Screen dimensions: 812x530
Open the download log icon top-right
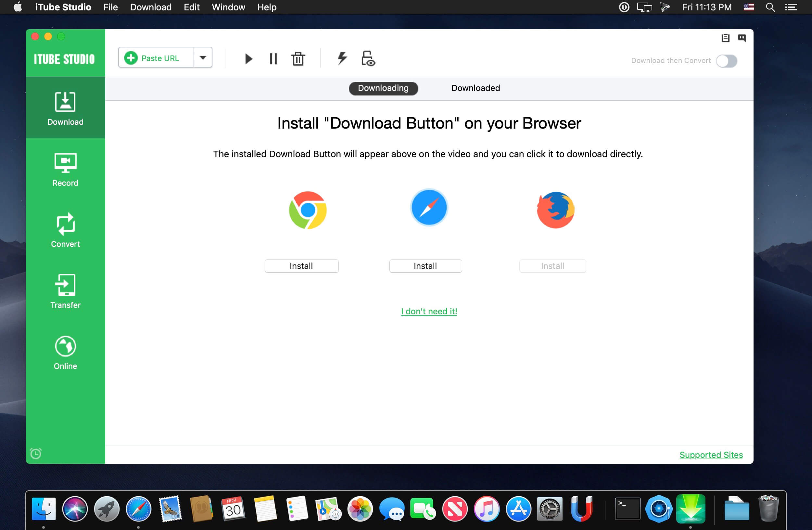pos(725,38)
